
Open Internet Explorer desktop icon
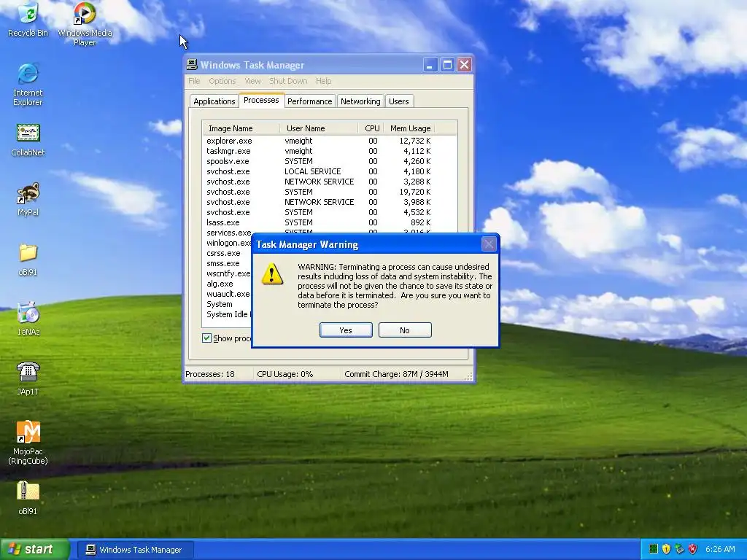click(28, 85)
